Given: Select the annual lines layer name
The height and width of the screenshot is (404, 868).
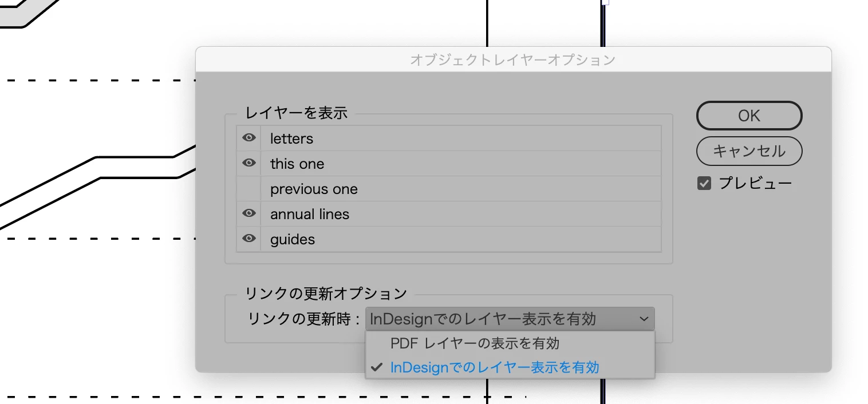Looking at the screenshot, I should point(310,214).
